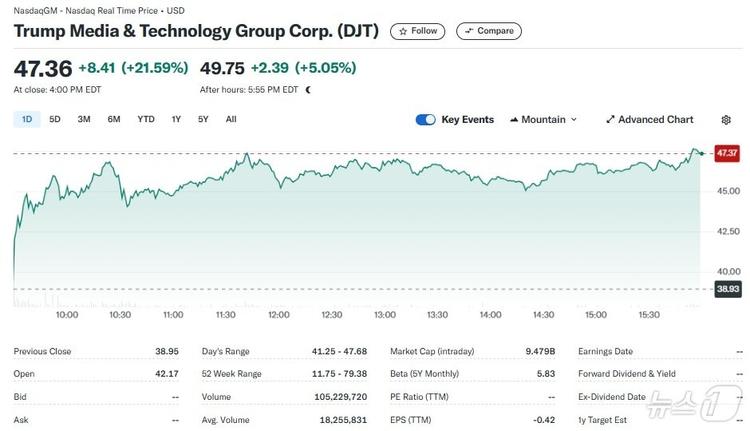Click the star icon in Follow
The height and width of the screenshot is (431, 750).
(x=403, y=31)
